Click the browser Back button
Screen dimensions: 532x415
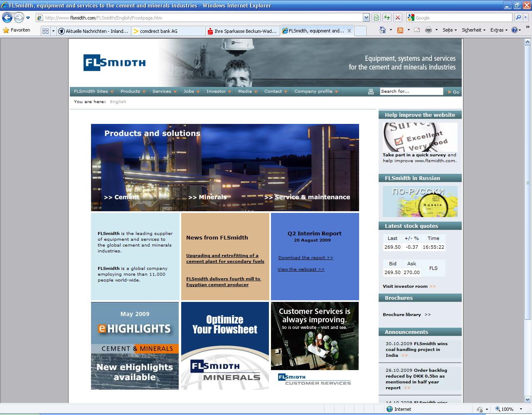point(7,17)
